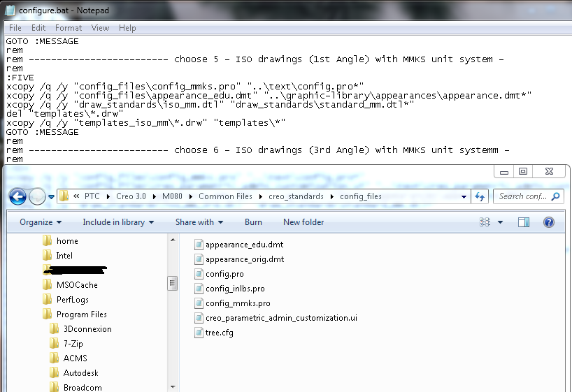Open the Organize dropdown menu
This screenshot has width=572, height=392.
click(41, 222)
